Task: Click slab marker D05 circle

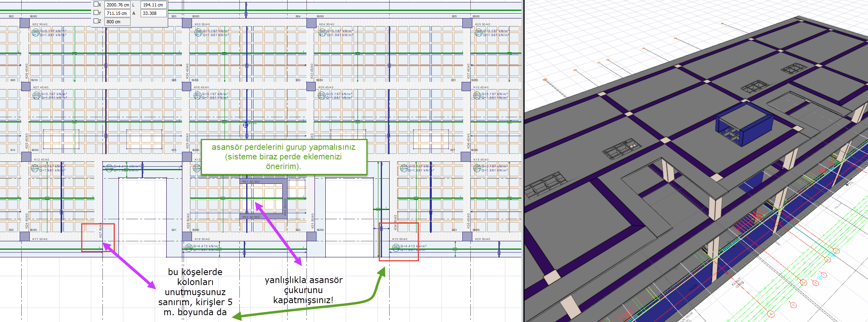Action: click(36, 33)
